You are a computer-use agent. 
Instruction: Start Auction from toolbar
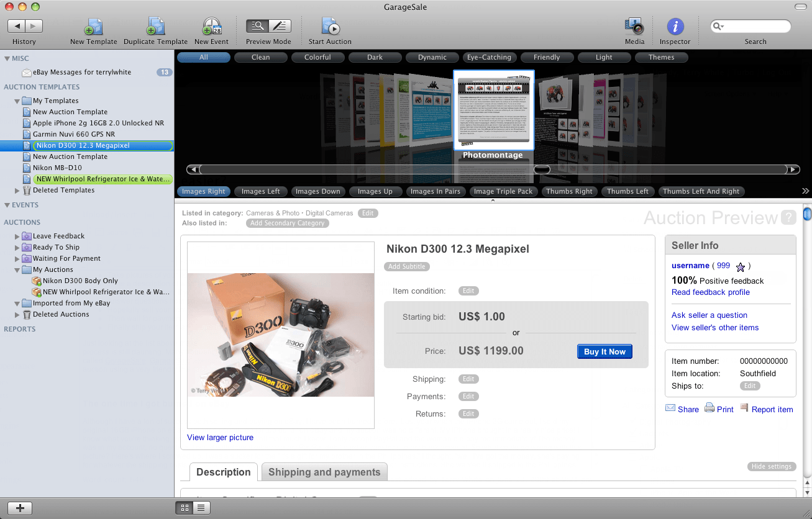pos(330,27)
